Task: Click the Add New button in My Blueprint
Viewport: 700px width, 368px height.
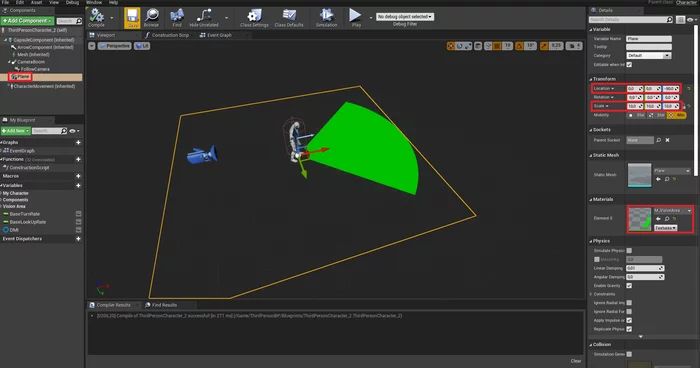Action: click(x=16, y=131)
